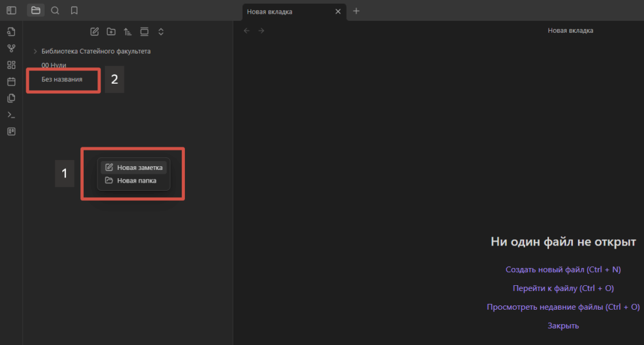The height and width of the screenshot is (345, 644).
Task: Choose Новая заметка in context menu
Action: click(x=133, y=167)
